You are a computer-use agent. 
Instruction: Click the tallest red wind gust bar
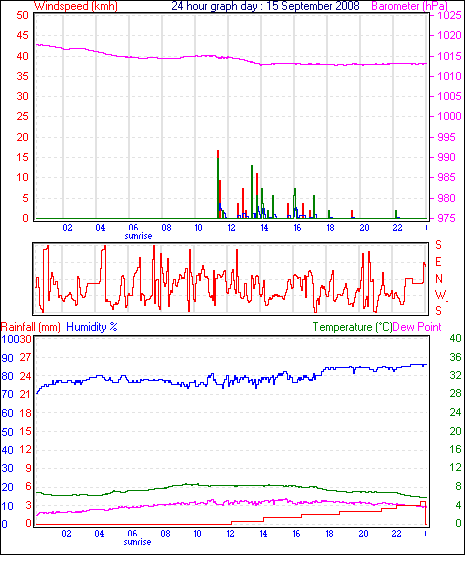pos(218,154)
